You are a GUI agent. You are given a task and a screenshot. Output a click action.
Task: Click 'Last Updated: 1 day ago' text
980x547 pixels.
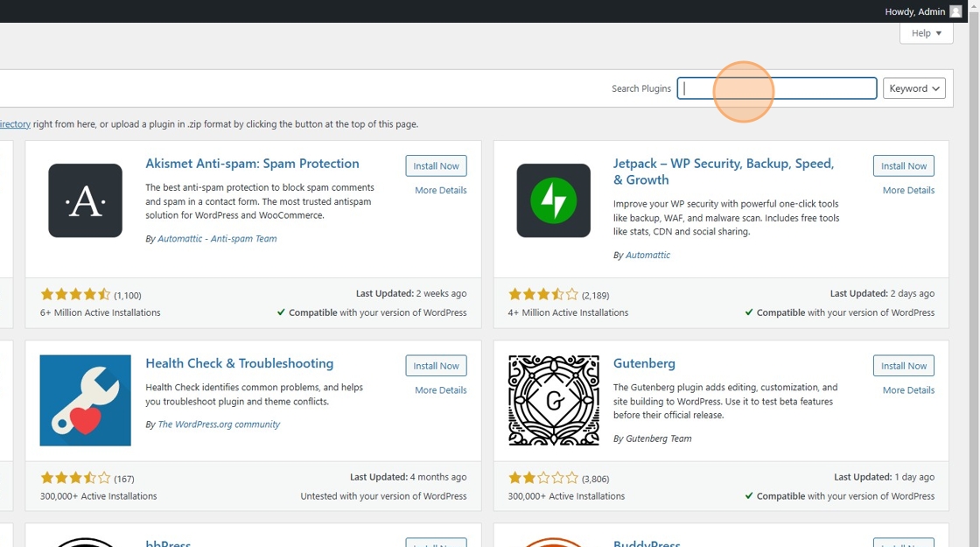pyautogui.click(x=885, y=477)
